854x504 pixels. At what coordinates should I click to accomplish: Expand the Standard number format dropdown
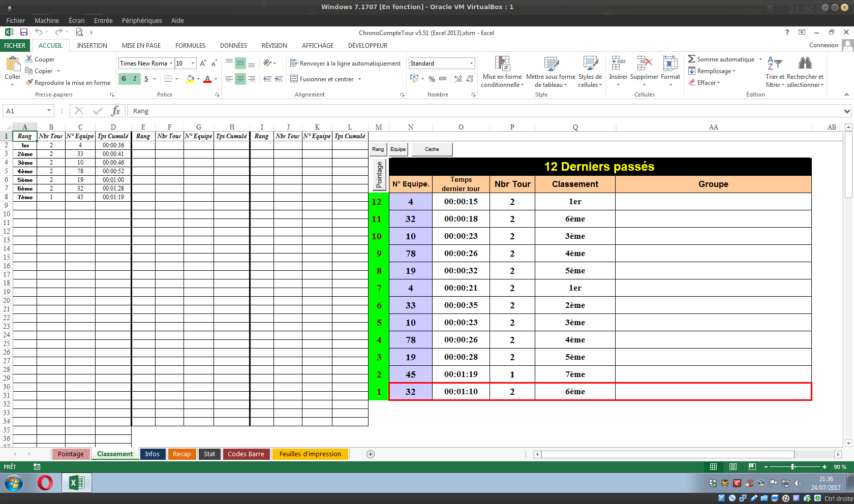471,64
